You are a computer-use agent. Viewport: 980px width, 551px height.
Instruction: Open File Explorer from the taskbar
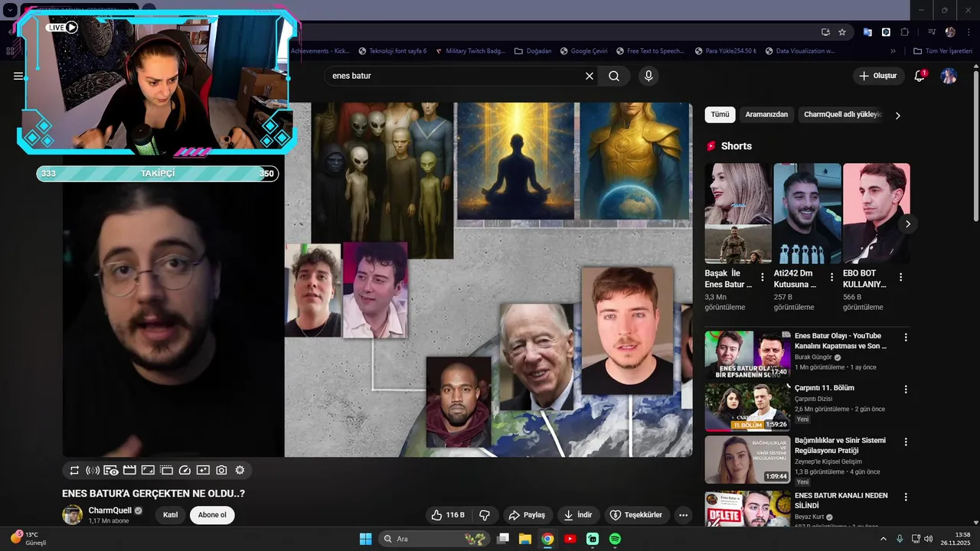pos(525,539)
